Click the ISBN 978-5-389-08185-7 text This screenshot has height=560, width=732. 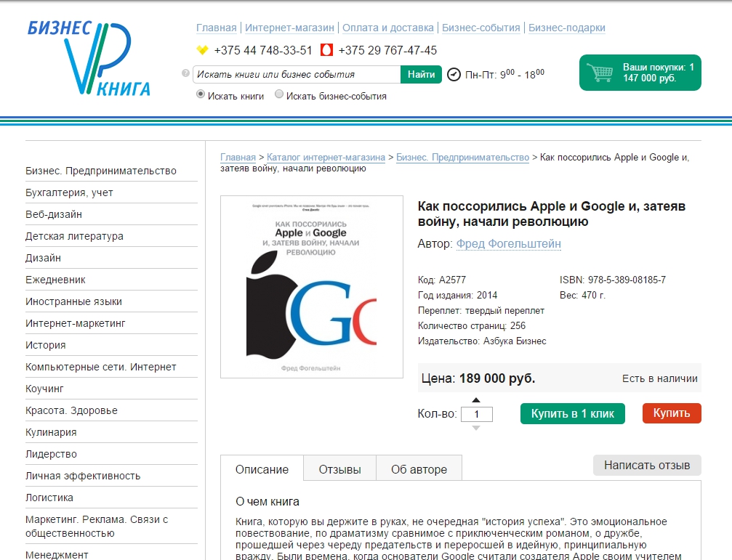click(613, 280)
